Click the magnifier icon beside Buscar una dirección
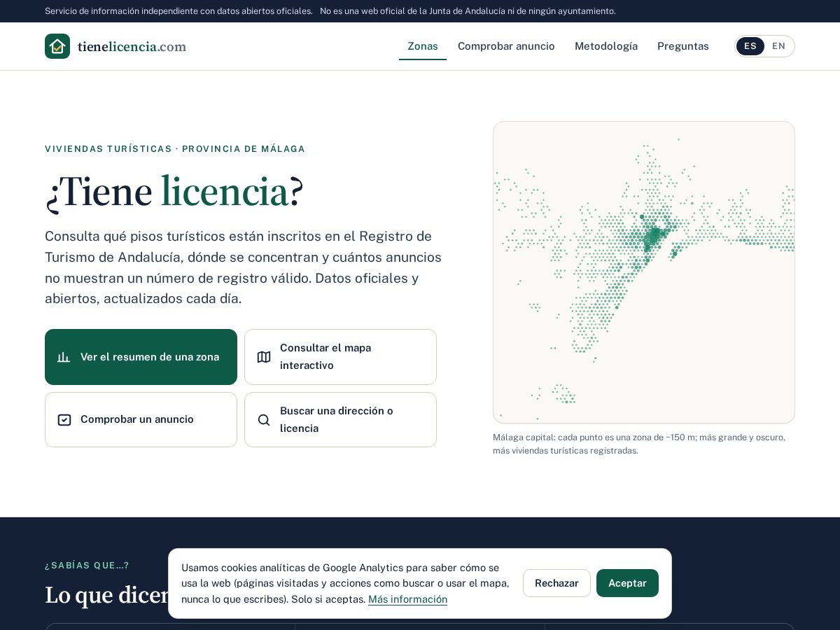Screen dimensions: 840x630 [264, 420]
